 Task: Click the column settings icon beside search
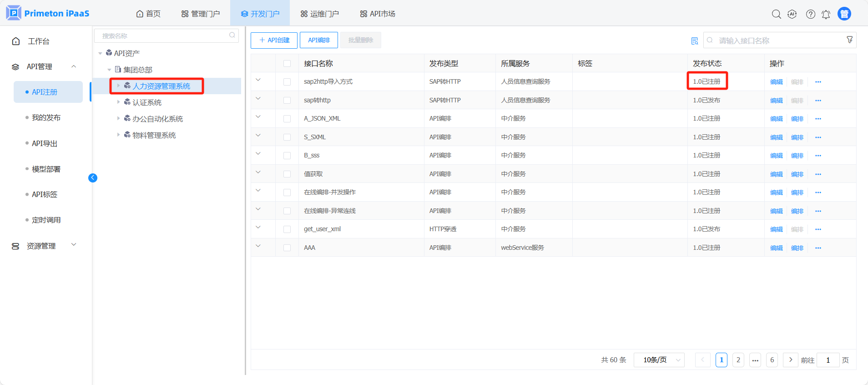point(694,41)
